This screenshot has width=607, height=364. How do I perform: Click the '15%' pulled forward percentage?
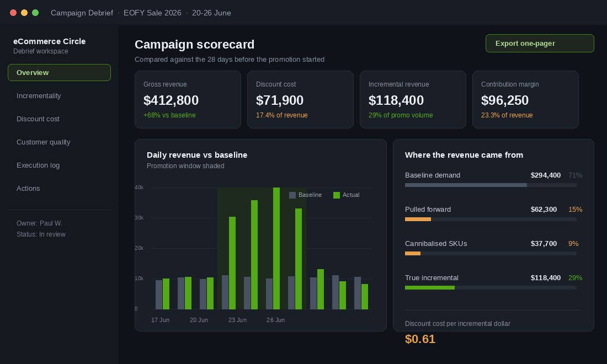click(575, 210)
